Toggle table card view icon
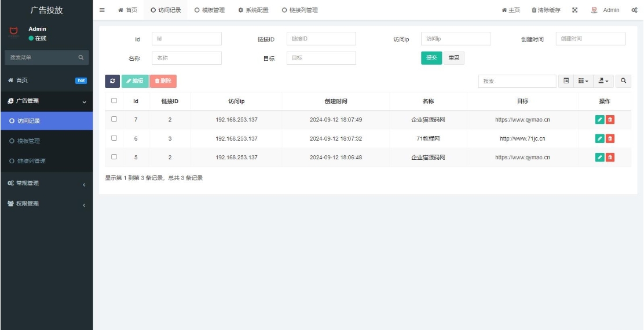This screenshot has height=330, width=644. pyautogui.click(x=566, y=81)
